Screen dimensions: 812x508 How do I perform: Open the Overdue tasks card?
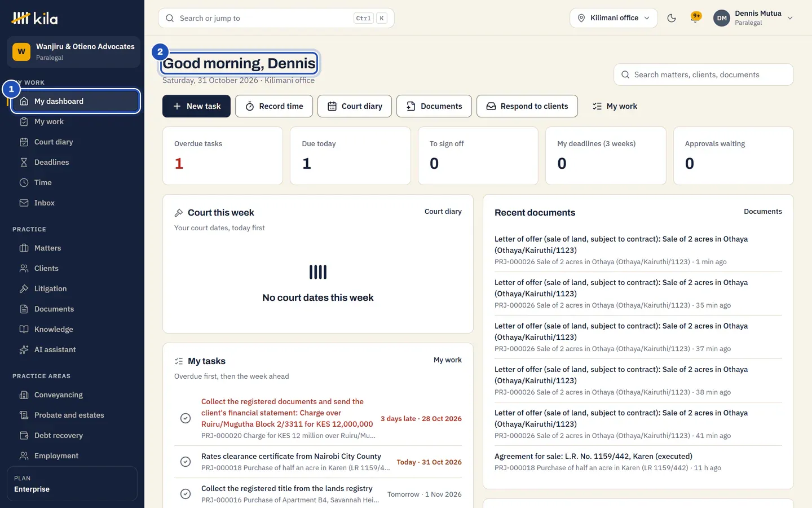pos(223,156)
